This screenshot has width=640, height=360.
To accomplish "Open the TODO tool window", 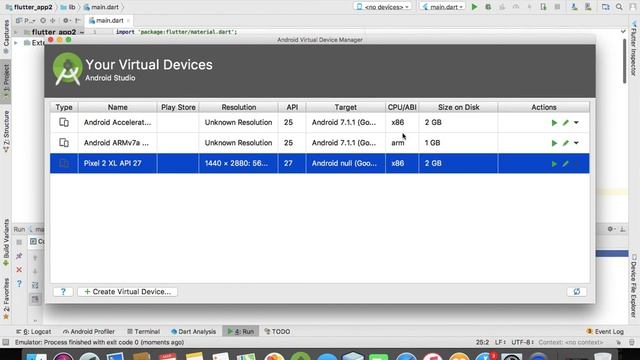I will [277, 331].
